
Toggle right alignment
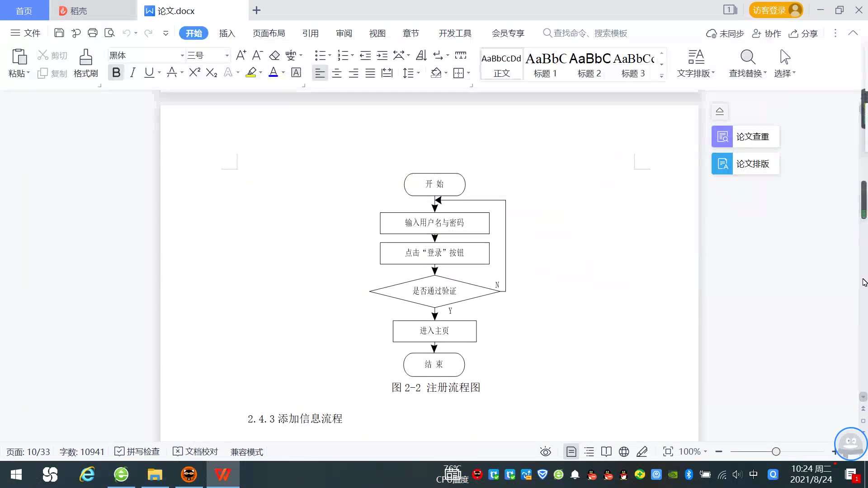point(354,73)
